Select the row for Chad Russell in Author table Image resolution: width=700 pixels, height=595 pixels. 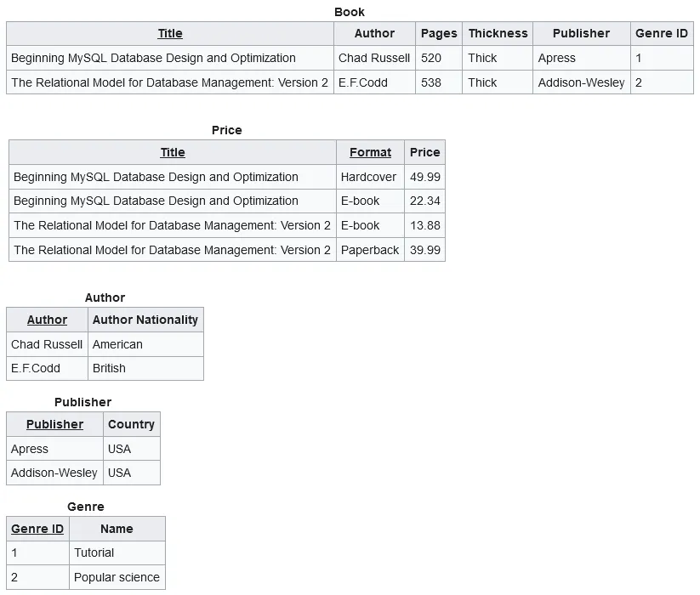46,343
